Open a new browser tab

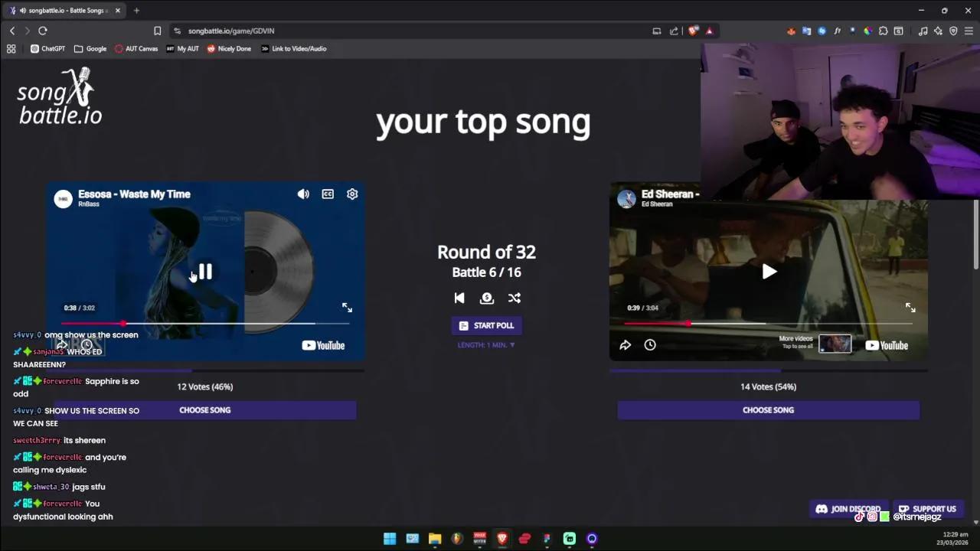[x=136, y=11]
